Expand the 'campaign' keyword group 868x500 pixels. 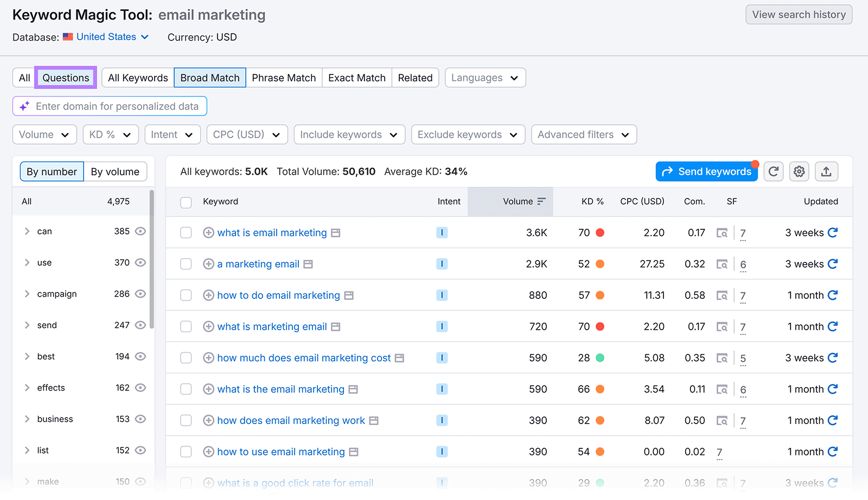pos(27,294)
